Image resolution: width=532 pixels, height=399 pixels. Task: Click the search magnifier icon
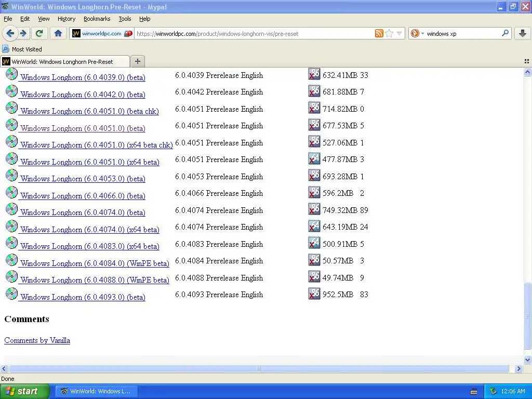pyautogui.click(x=505, y=33)
